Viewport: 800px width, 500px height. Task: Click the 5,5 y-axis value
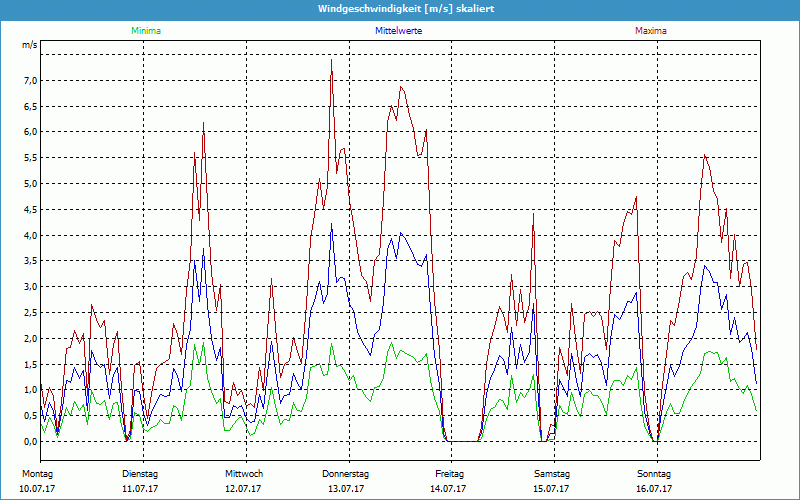[30, 158]
